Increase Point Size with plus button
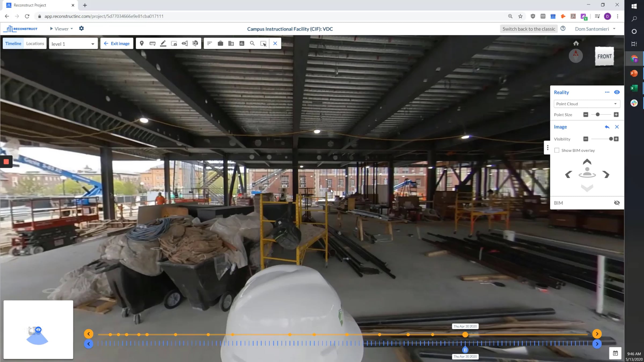This screenshot has height=362, width=644. [x=616, y=114]
